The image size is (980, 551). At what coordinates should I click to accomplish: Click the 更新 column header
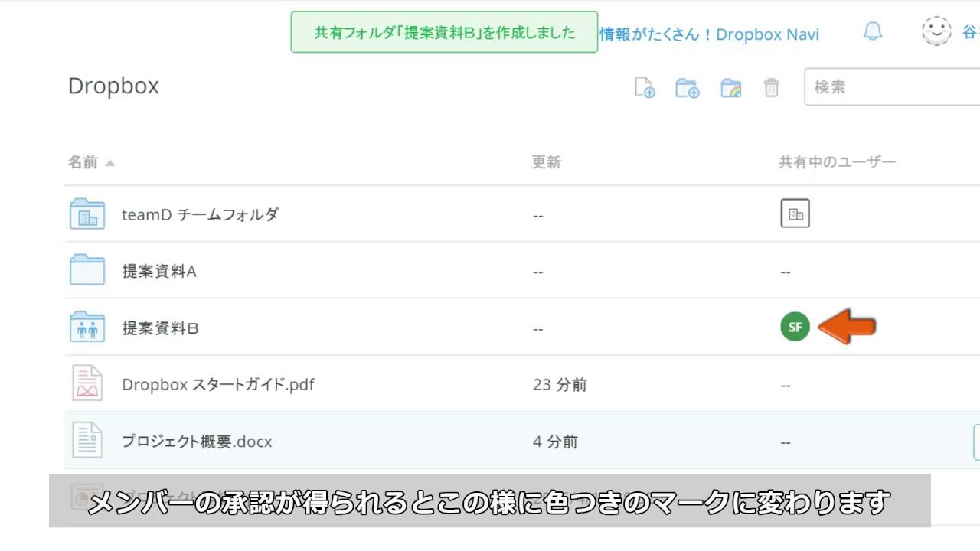547,162
